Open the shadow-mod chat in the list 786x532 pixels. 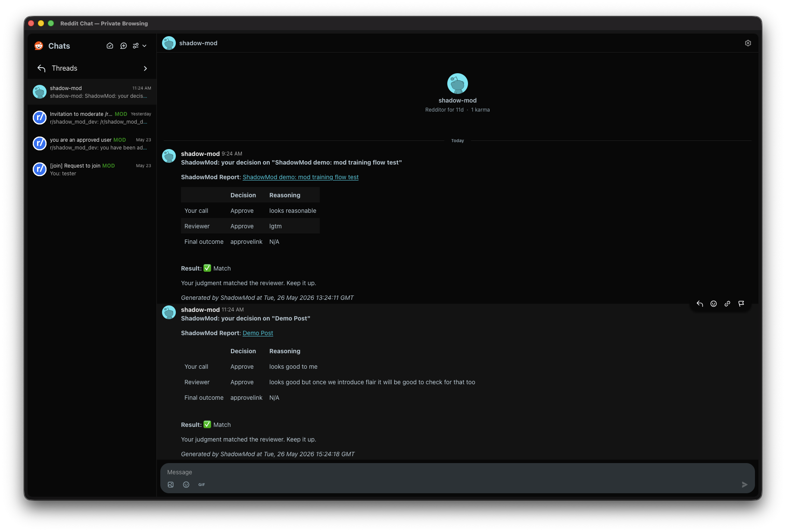click(92, 92)
